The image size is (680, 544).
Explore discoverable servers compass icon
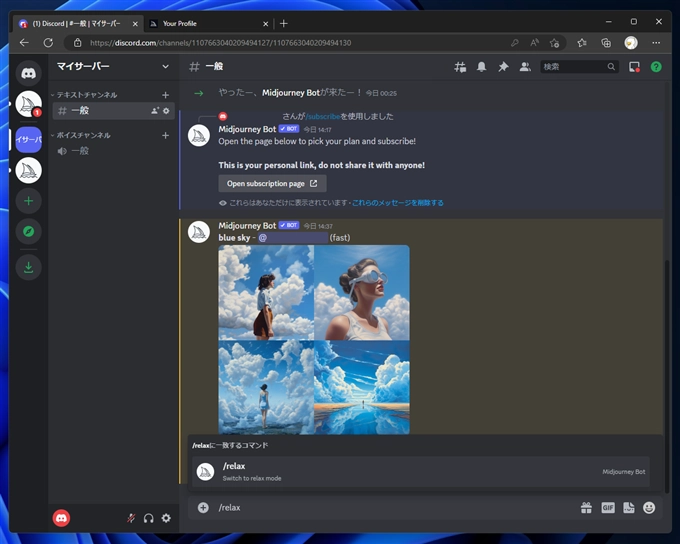point(29,231)
